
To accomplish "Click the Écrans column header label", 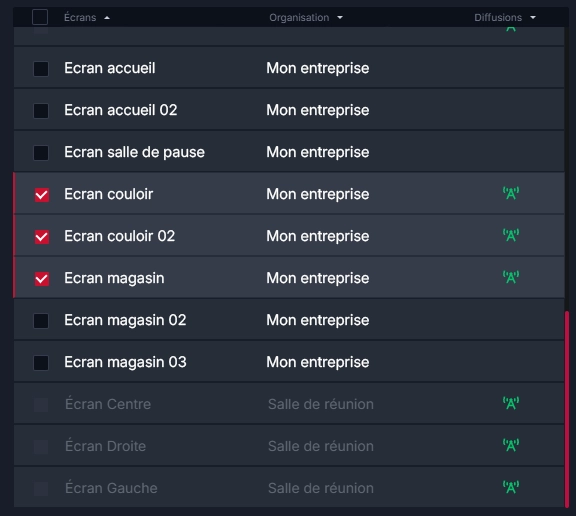I will (80, 17).
